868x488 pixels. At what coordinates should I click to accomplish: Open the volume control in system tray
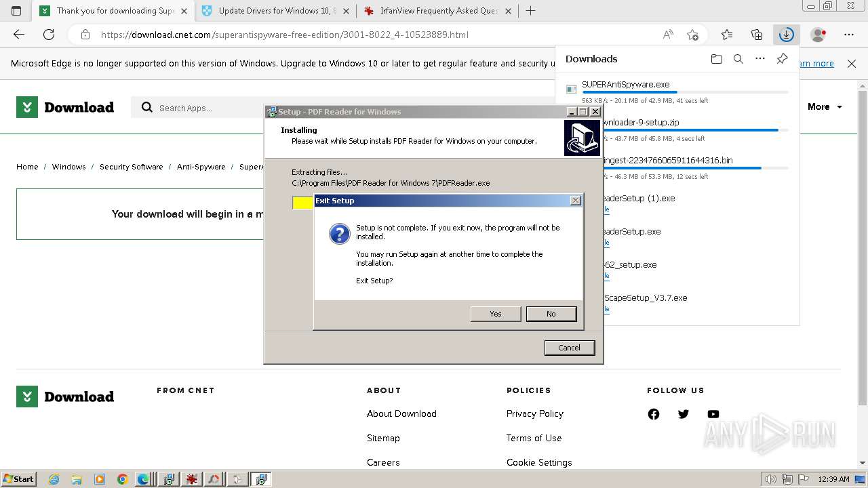772,479
